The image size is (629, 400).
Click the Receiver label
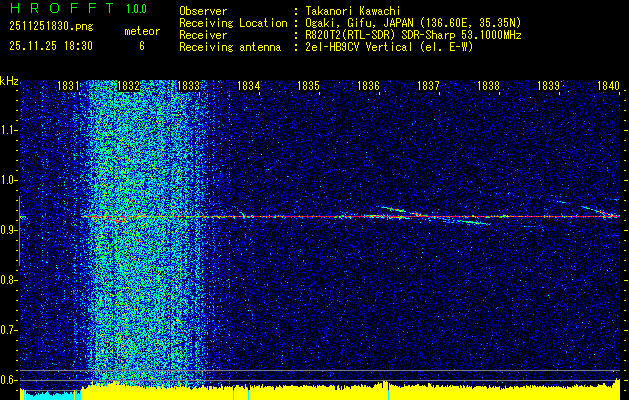tap(203, 35)
